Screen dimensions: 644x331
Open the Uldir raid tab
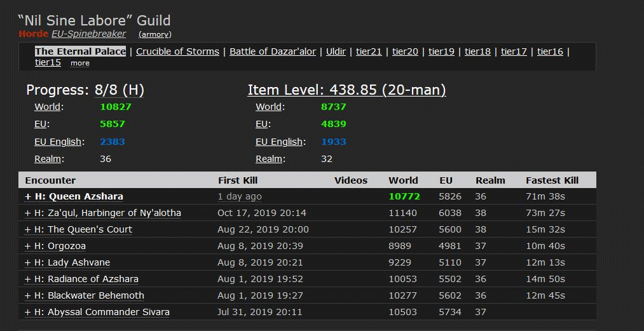coord(336,51)
